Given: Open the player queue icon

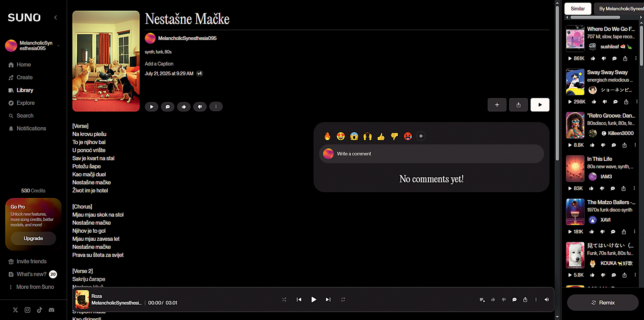Looking at the screenshot, I should click(482, 299).
